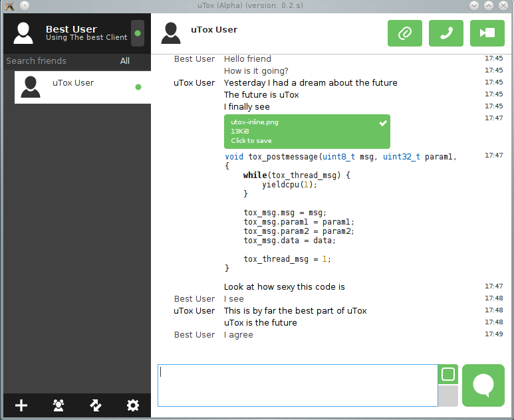Click the tox_postmessage inline code image
This screenshot has width=514, height=420.
coord(340,212)
